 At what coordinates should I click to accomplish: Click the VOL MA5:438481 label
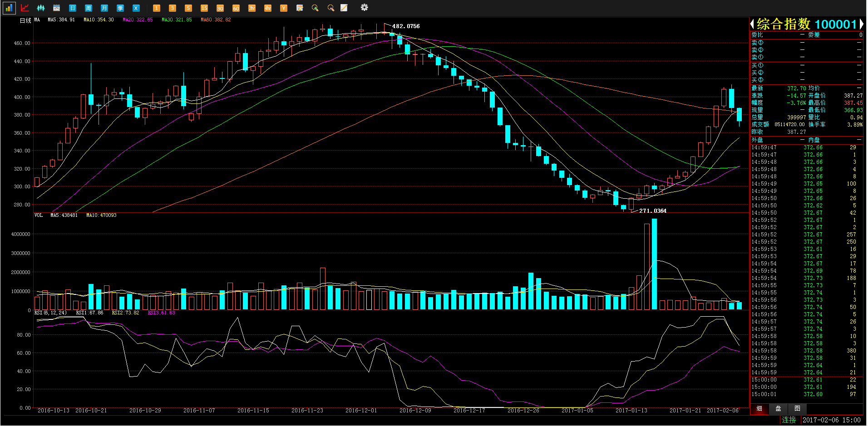point(64,215)
